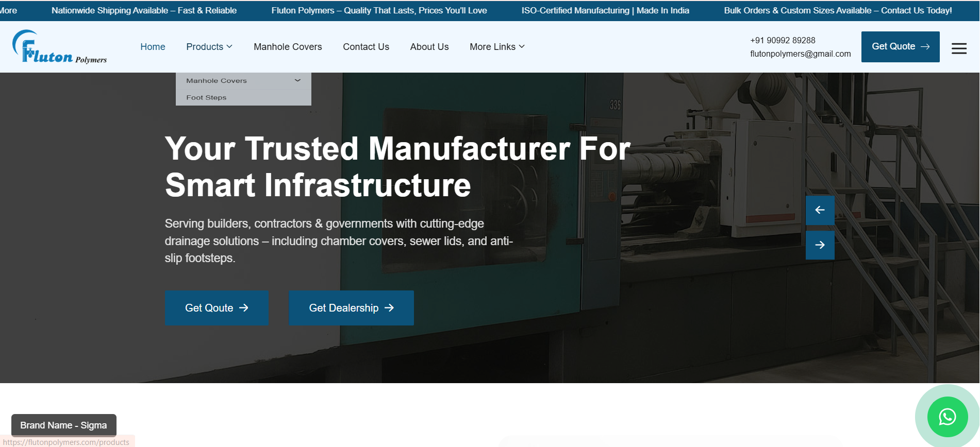Expand the More Links dropdown
This screenshot has width=980, height=447.
497,47
